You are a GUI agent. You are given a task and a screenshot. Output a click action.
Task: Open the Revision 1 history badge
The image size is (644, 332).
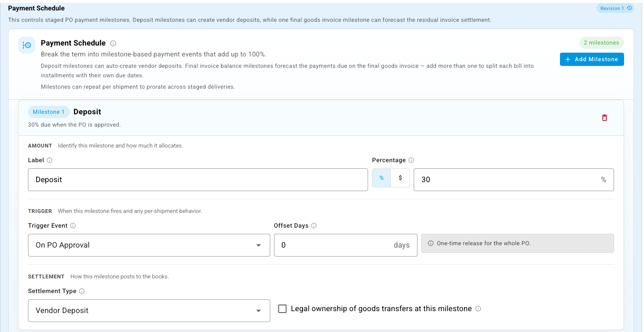coord(615,8)
